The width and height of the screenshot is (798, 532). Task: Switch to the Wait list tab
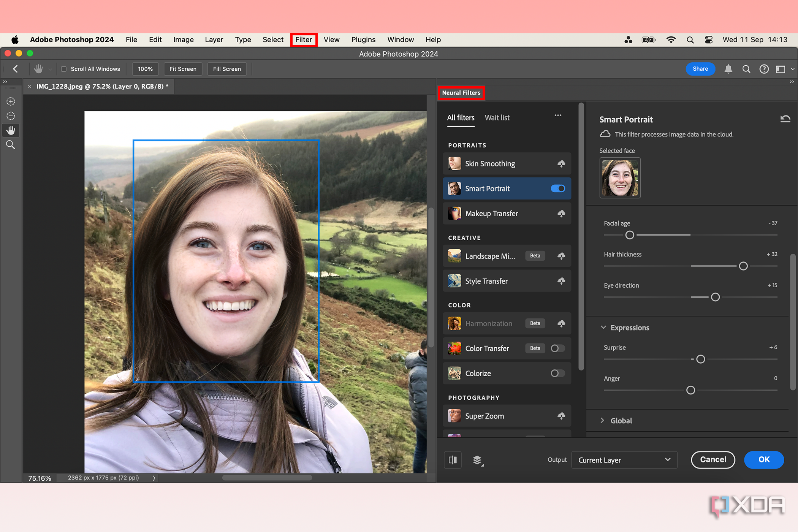coord(497,117)
